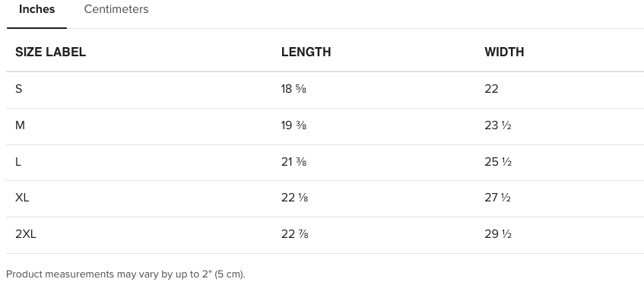Select the M size label cell
Viewport: 644px width, 301px height.
(x=20, y=125)
